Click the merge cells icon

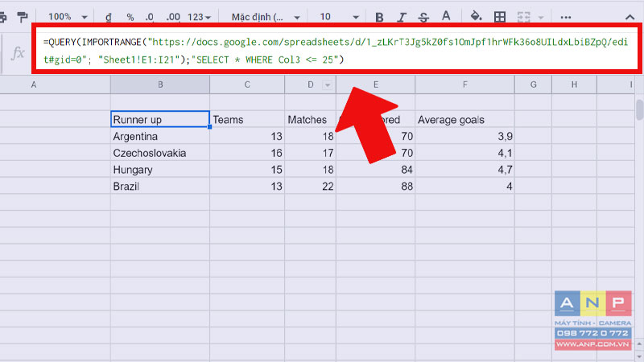click(x=524, y=17)
